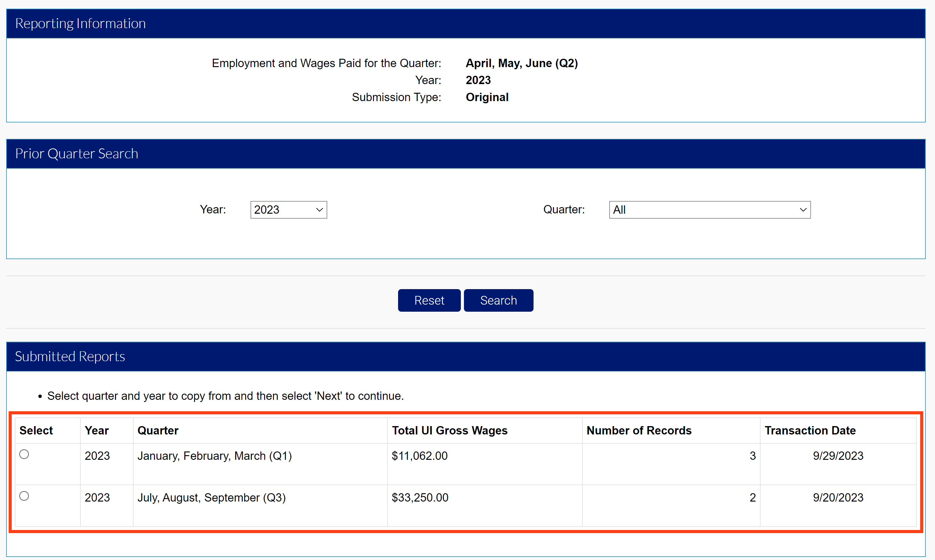This screenshot has width=935, height=560.
Task: Click the Number of Records column header
Action: point(638,430)
